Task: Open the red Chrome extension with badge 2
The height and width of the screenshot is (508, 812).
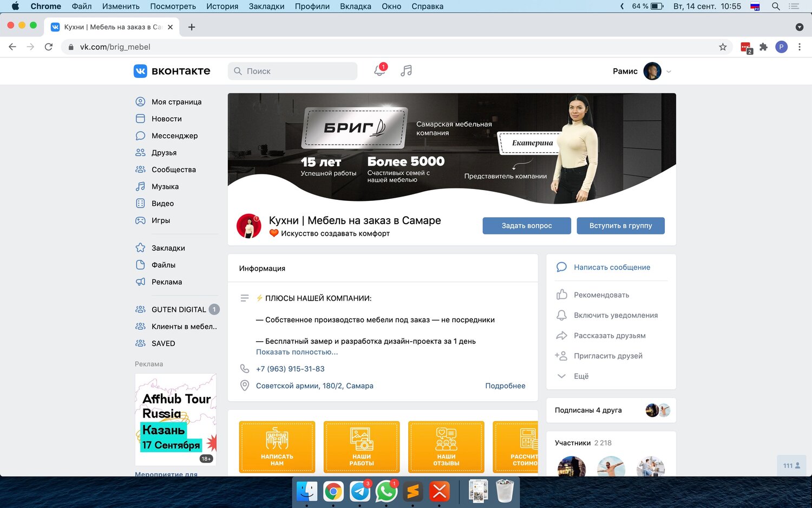Action: (x=746, y=48)
